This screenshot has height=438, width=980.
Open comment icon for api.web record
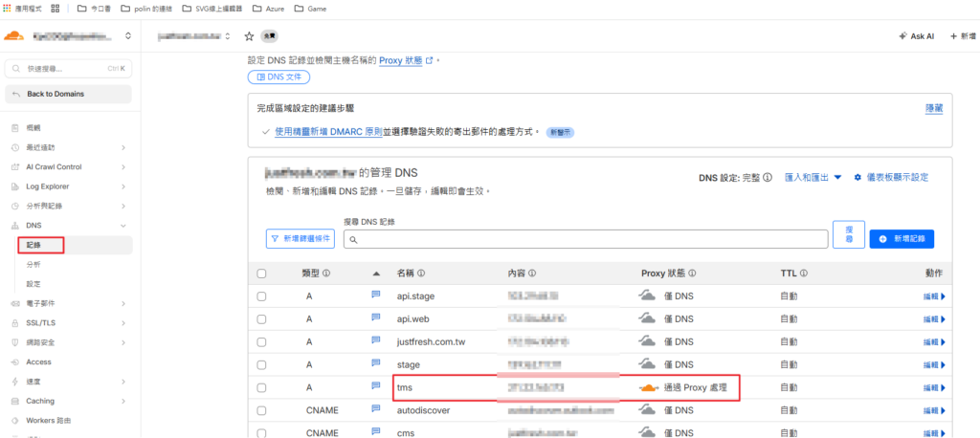click(376, 318)
